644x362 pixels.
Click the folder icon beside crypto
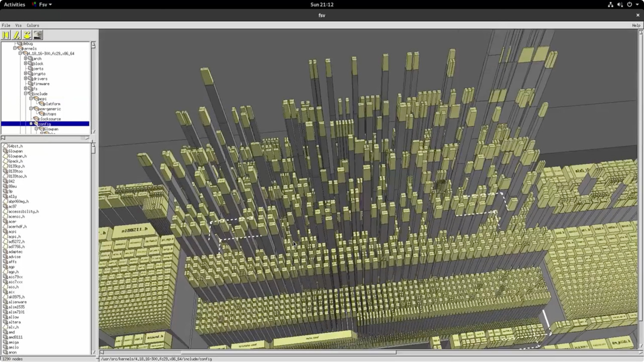point(30,73)
